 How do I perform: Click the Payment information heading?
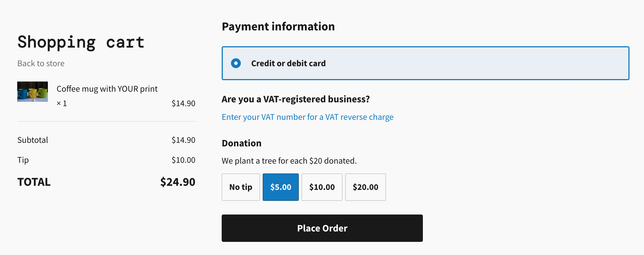[278, 27]
